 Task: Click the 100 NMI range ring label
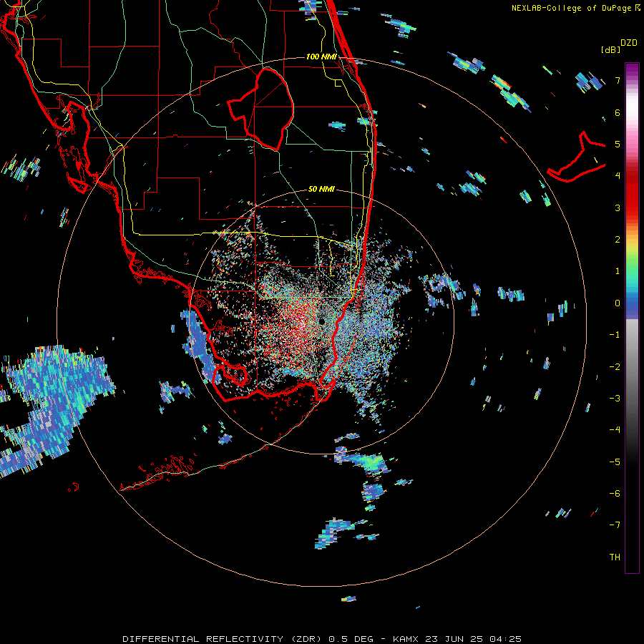pos(321,57)
